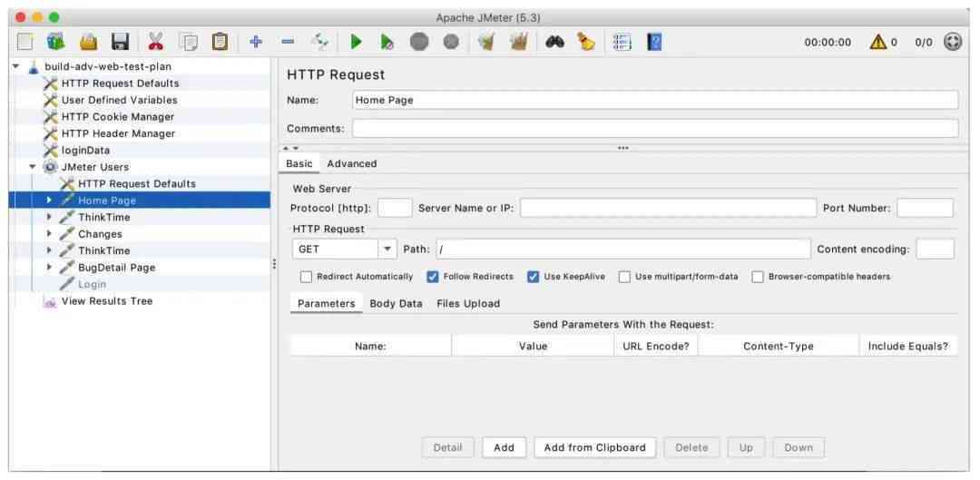Click the Toggle enable/disable icon
The width and height of the screenshot is (980, 480).
(x=320, y=42)
